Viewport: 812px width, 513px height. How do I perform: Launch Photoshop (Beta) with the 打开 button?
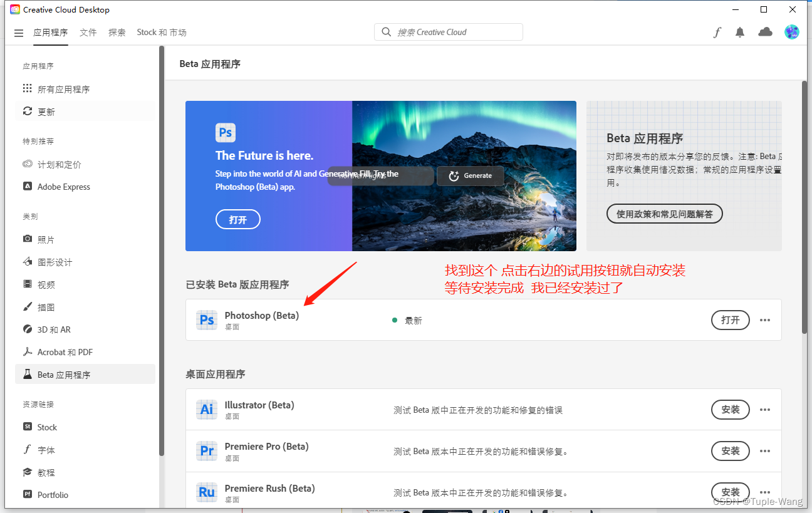(x=730, y=320)
